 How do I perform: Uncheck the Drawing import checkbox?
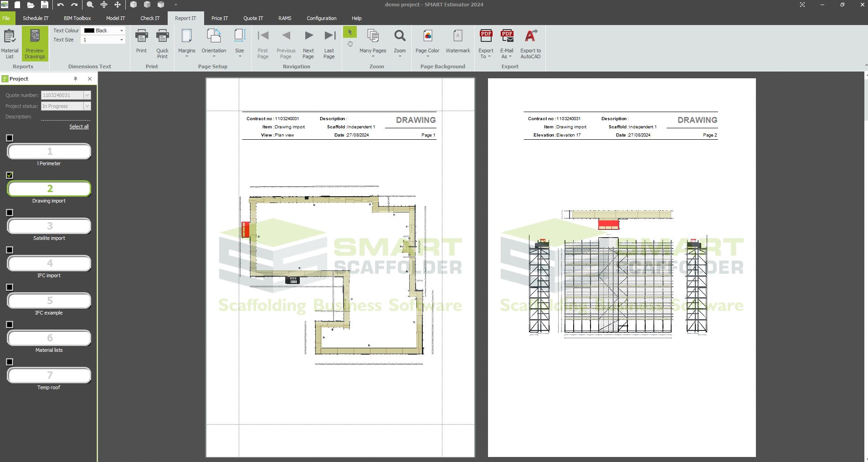(x=10, y=175)
